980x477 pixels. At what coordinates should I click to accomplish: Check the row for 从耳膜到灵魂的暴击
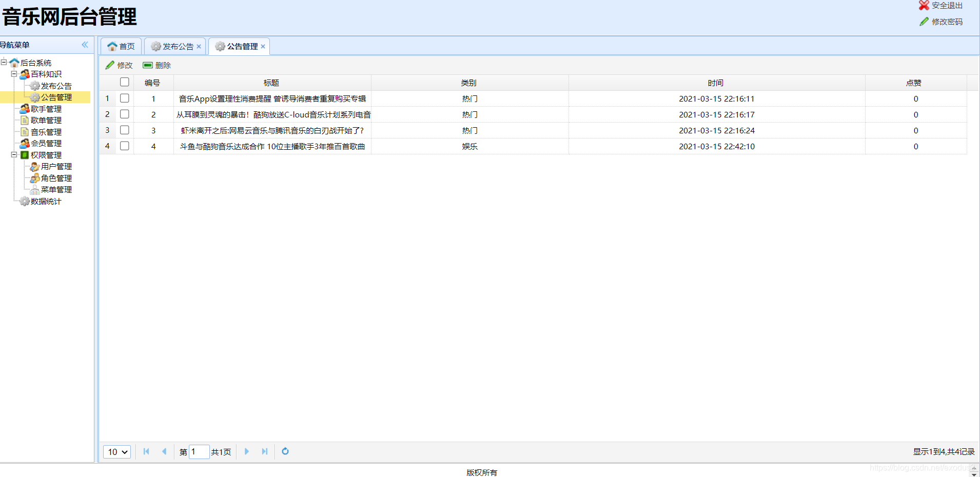[124, 114]
